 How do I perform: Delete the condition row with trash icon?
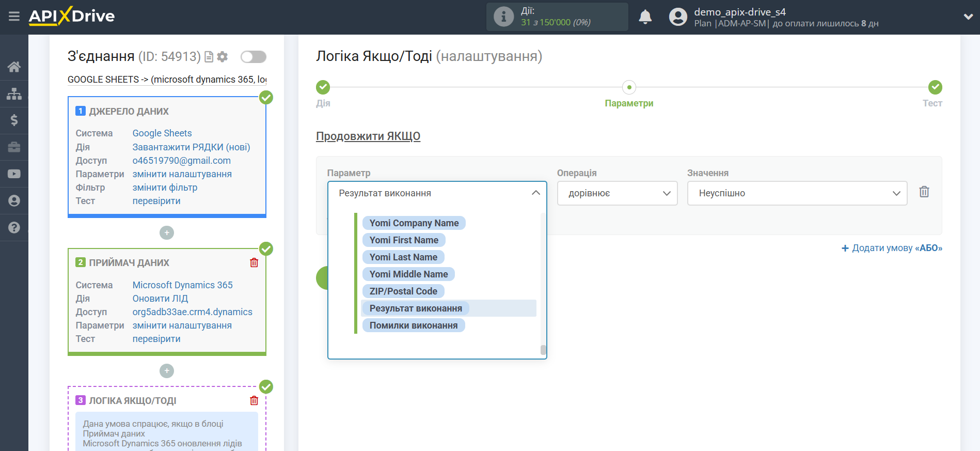pos(924,192)
